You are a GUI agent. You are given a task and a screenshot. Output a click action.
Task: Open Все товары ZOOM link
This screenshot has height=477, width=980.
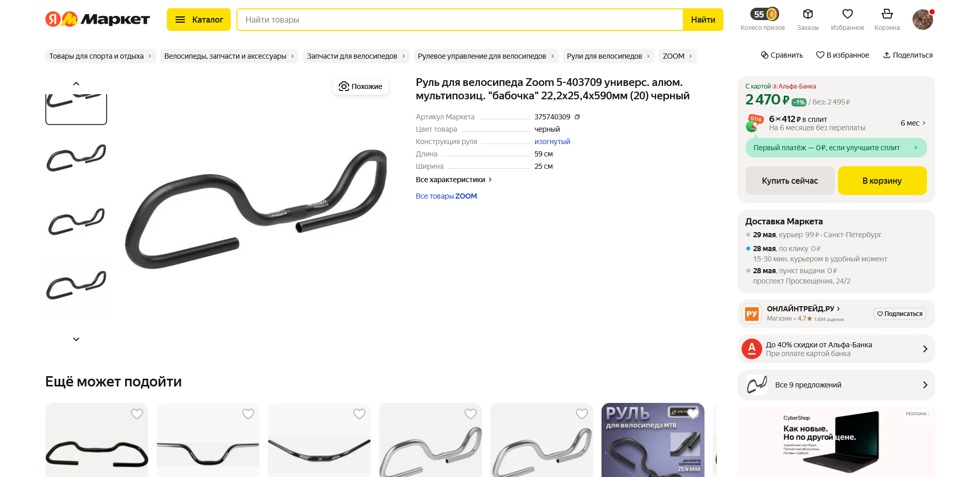tap(446, 196)
